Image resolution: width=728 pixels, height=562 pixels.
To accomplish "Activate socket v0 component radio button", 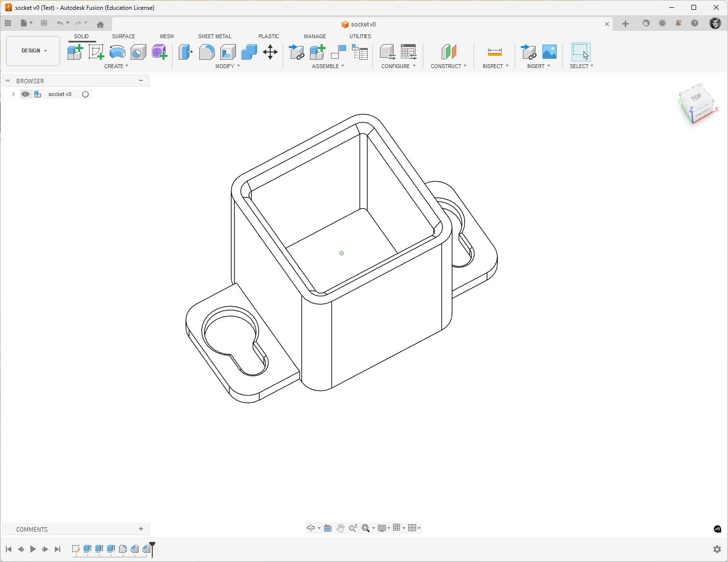I will click(86, 94).
